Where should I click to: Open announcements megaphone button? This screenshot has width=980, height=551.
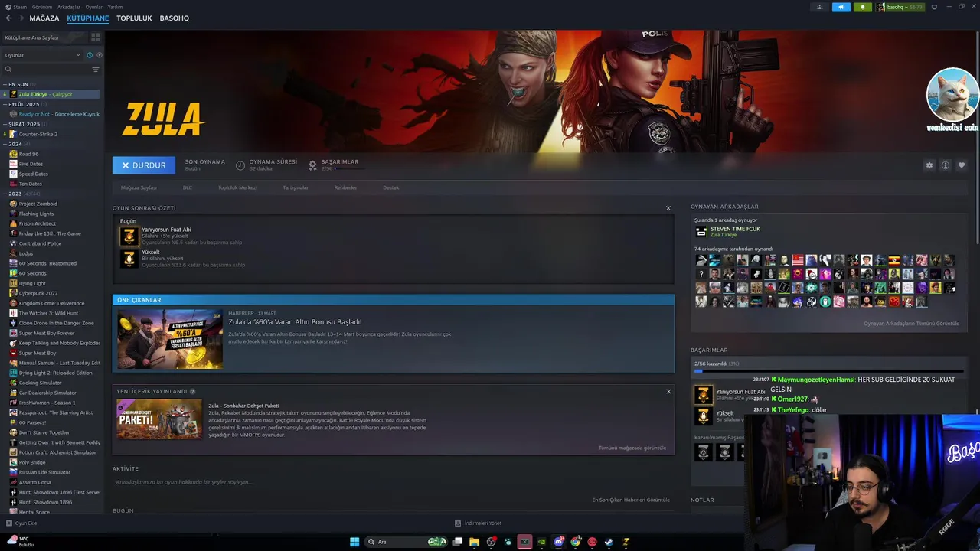[x=841, y=7]
